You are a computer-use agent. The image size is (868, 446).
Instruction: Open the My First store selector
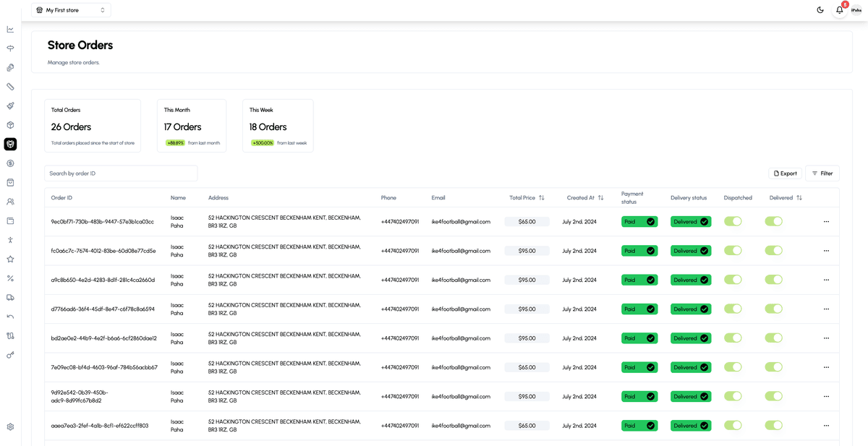coord(71,10)
